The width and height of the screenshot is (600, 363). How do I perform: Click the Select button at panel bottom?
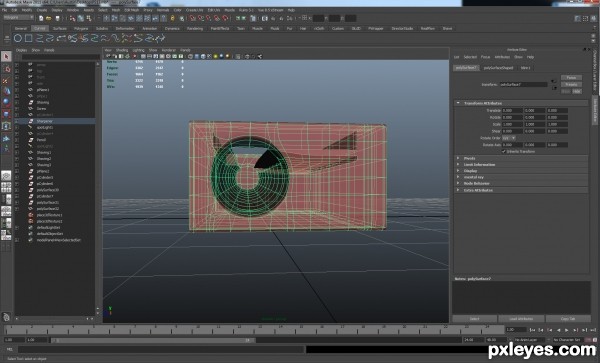click(474, 319)
